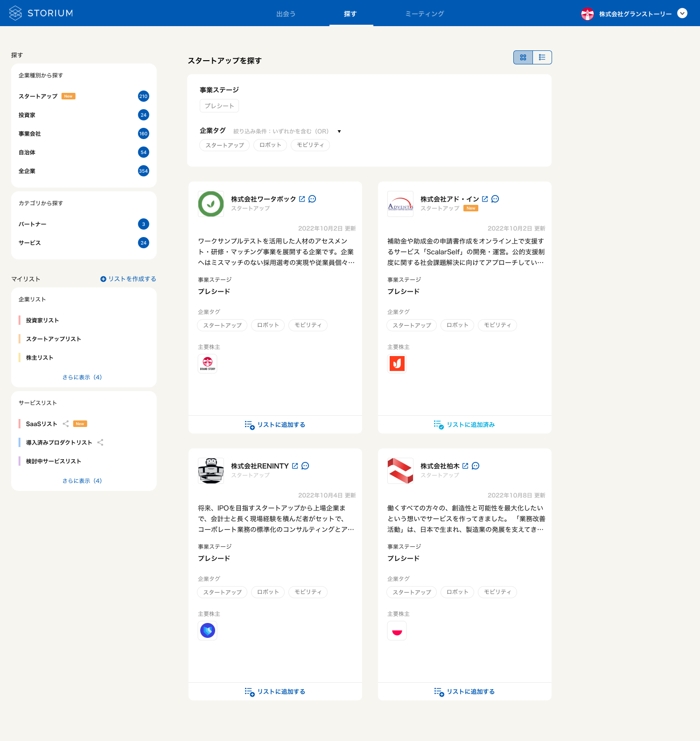Click share icon next to SaaSリスト
The image size is (700, 741).
pos(66,424)
